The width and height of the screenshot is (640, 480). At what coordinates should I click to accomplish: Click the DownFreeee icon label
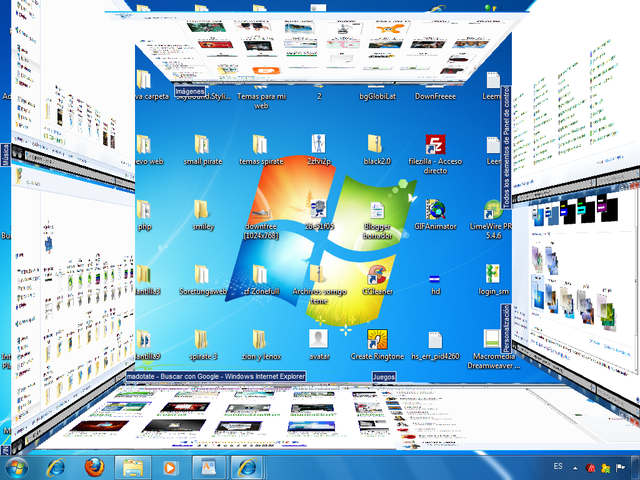click(x=435, y=96)
